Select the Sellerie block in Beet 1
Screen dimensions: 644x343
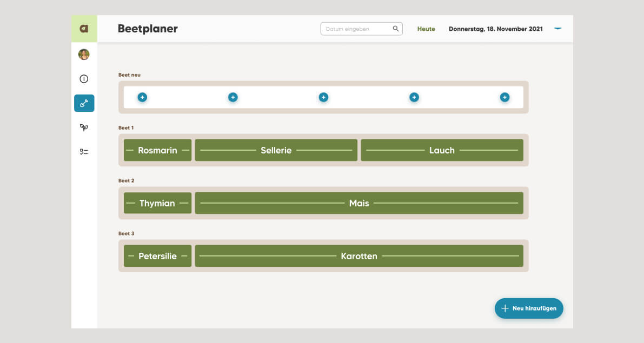tap(276, 150)
